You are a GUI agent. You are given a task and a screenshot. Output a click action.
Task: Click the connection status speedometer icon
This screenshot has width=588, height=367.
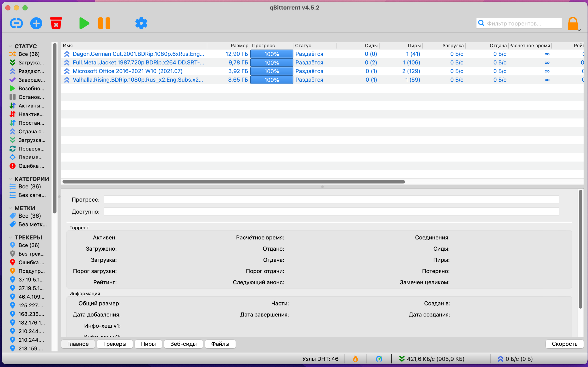click(379, 359)
